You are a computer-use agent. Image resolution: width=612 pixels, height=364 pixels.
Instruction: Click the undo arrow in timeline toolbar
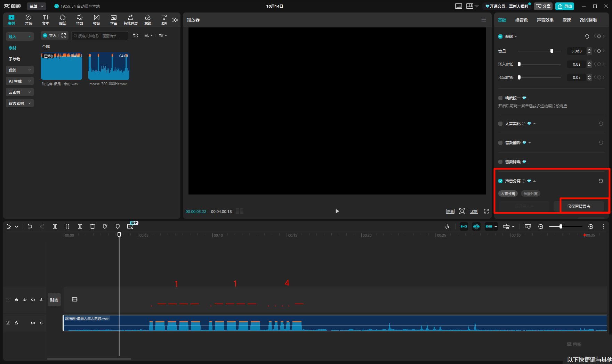click(x=30, y=226)
